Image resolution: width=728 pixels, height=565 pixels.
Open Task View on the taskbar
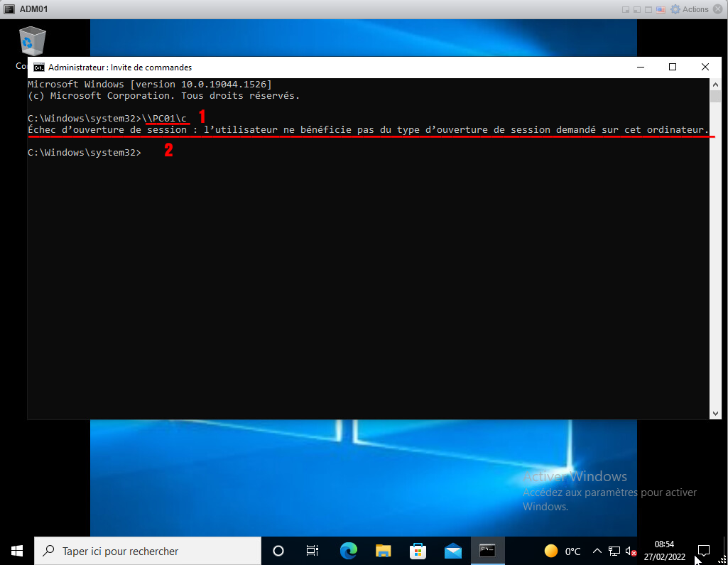312,551
